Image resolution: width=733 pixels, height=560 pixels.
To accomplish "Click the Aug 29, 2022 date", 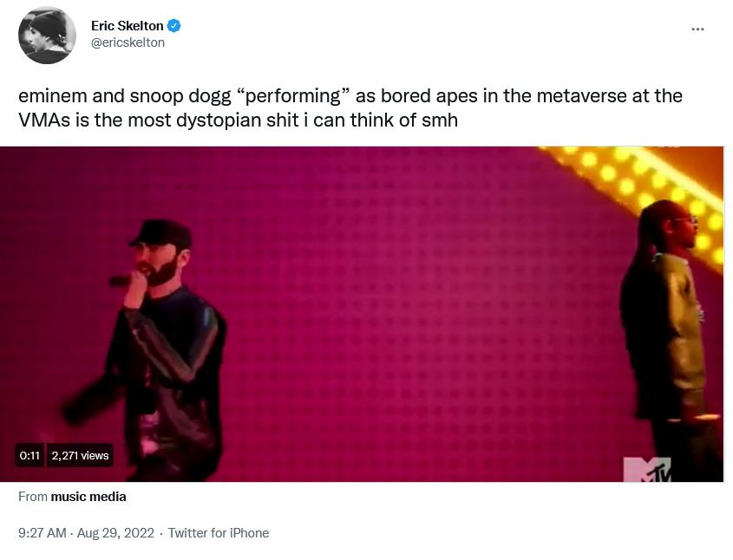I will click(115, 533).
